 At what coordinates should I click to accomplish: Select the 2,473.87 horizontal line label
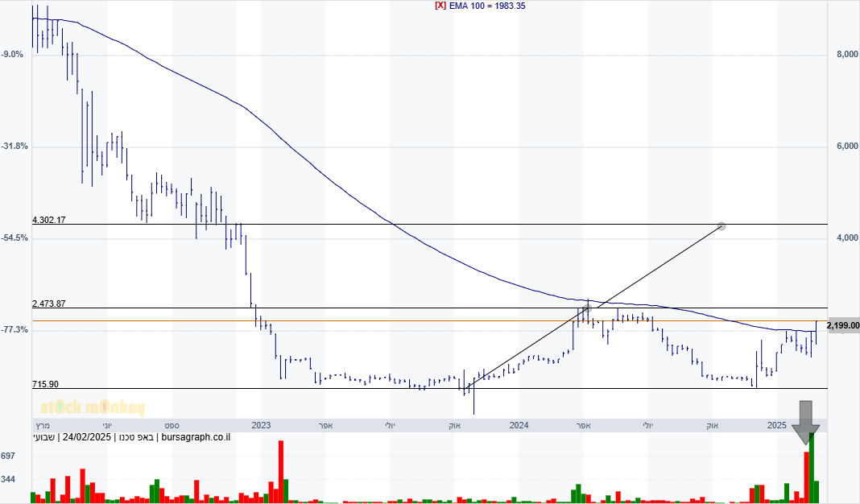[49, 304]
